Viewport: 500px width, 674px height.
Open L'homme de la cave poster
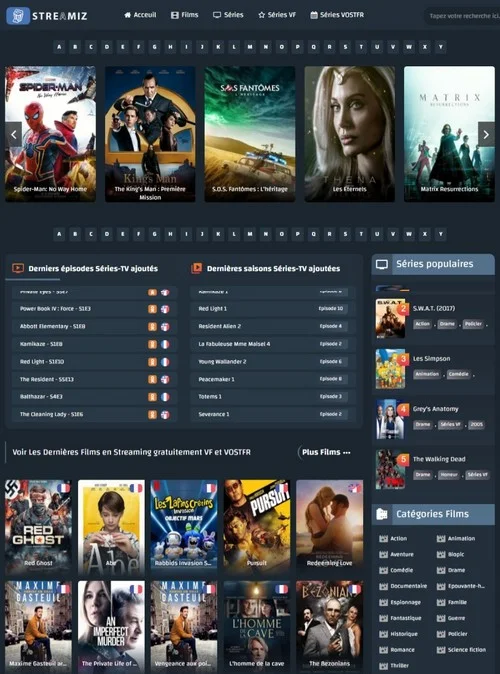(x=257, y=626)
